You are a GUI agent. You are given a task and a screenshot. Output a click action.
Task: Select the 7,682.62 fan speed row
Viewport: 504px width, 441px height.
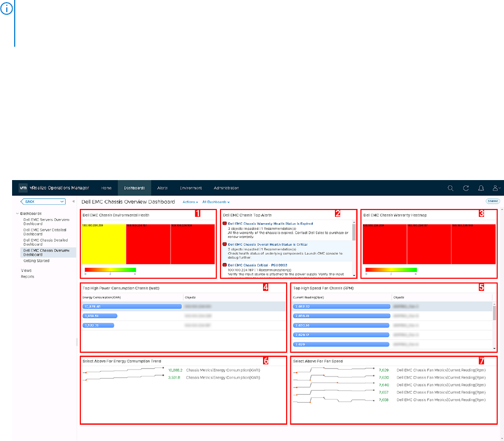392,306
